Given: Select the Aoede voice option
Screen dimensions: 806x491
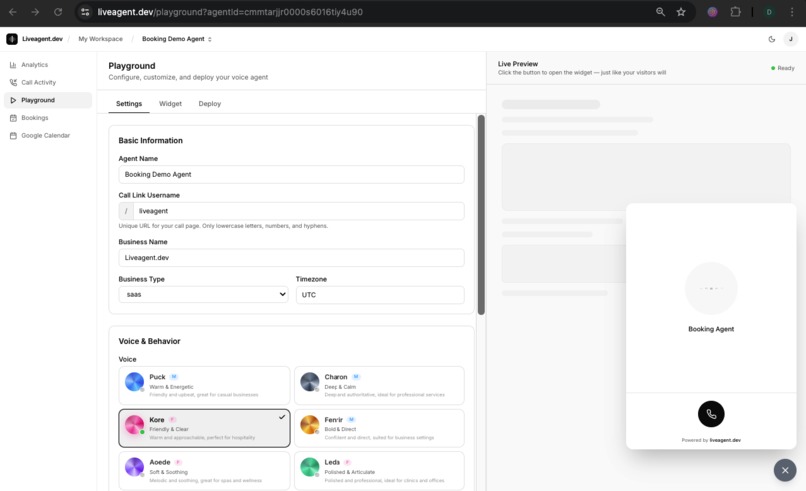Looking at the screenshot, I should point(204,470).
